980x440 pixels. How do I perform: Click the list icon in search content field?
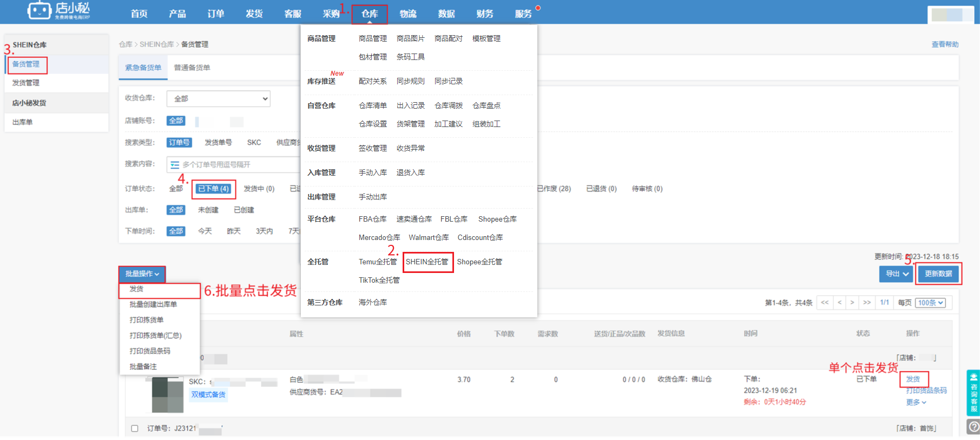coord(175,164)
